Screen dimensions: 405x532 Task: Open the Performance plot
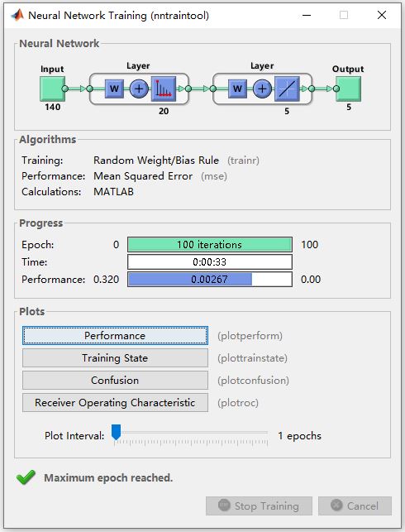(115, 336)
